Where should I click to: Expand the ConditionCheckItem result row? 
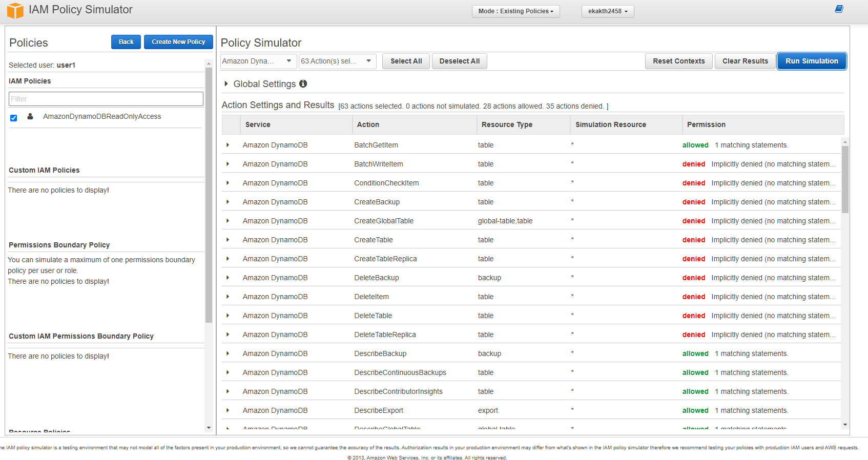pos(228,183)
